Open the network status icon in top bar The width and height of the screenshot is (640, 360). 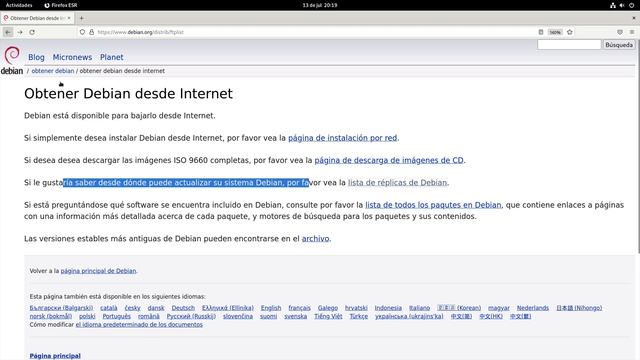click(613, 5)
